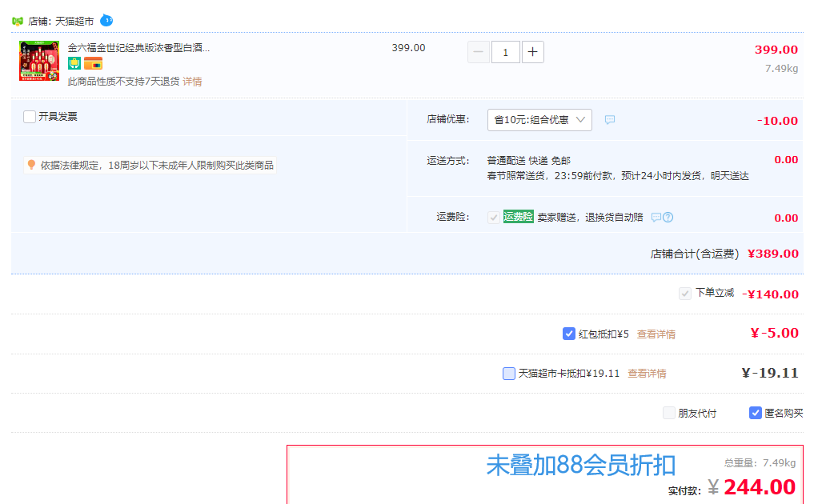Open the liquor product thumbnail

tap(39, 61)
